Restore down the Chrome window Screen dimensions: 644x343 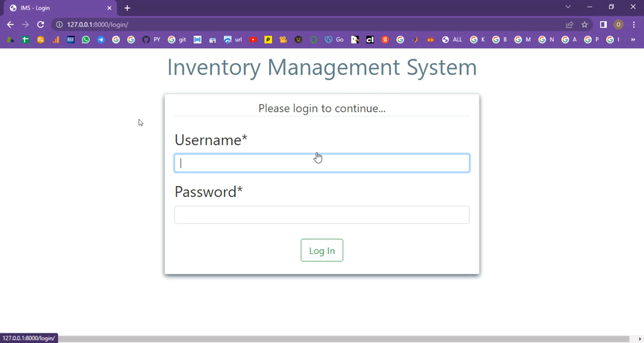[611, 7]
